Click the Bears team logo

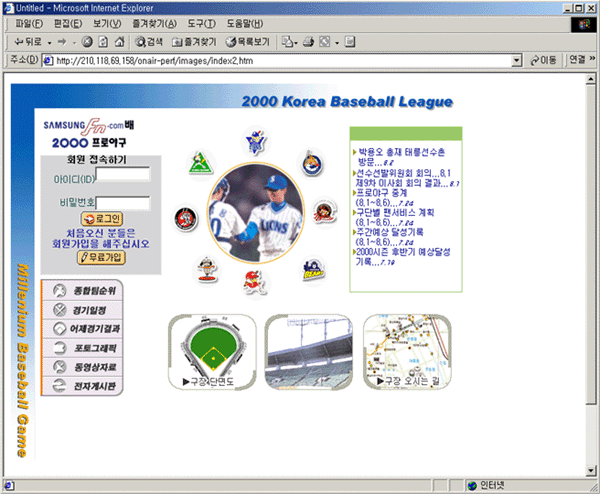click(313, 270)
